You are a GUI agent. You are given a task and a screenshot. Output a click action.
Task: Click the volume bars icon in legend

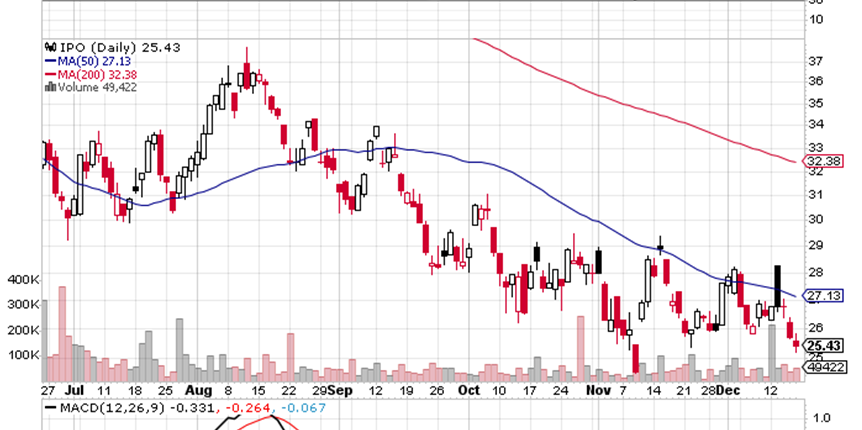click(48, 87)
